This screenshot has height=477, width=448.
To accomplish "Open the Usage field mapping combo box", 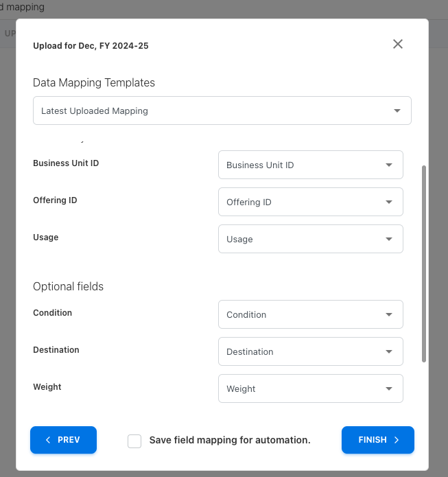I will click(x=302, y=240).
